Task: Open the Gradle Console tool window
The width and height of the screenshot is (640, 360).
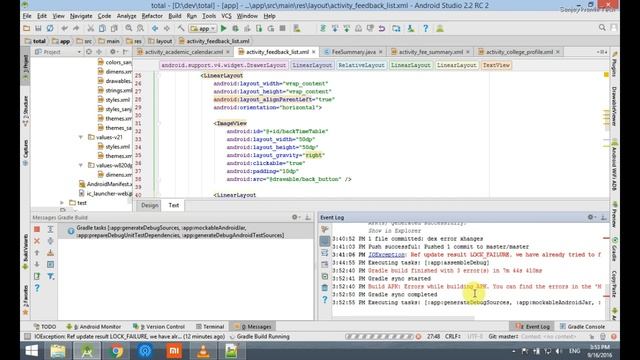Action: tap(582, 327)
